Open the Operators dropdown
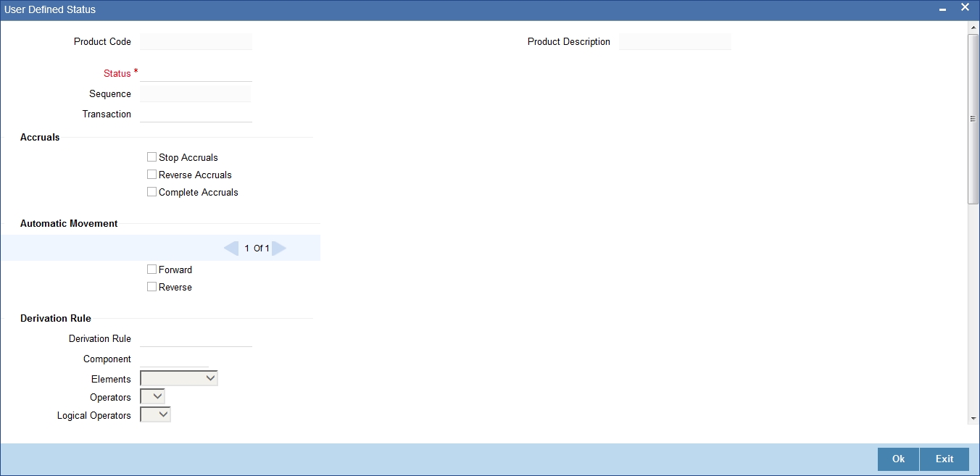980x476 pixels. 152,396
